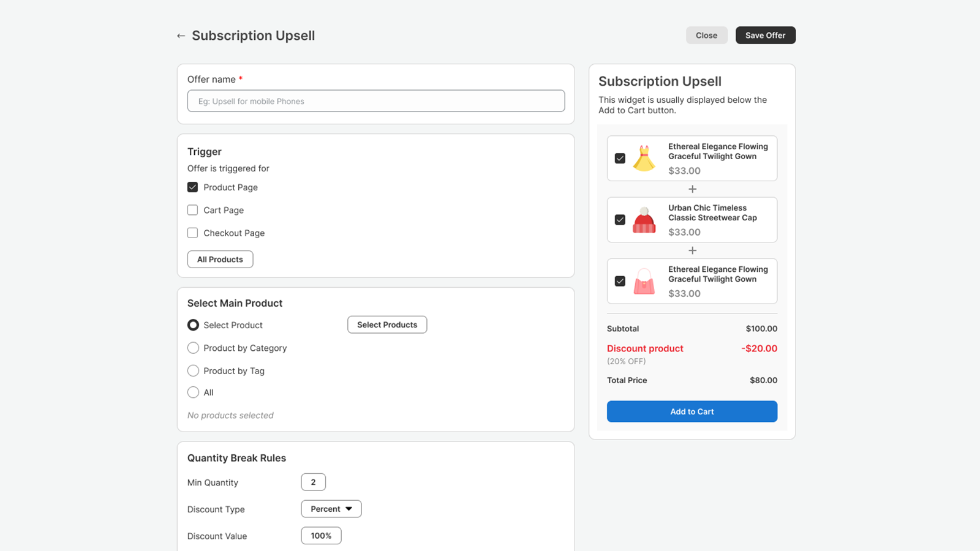Click the Offer name input field
This screenshot has height=551, width=980.
[x=375, y=100]
